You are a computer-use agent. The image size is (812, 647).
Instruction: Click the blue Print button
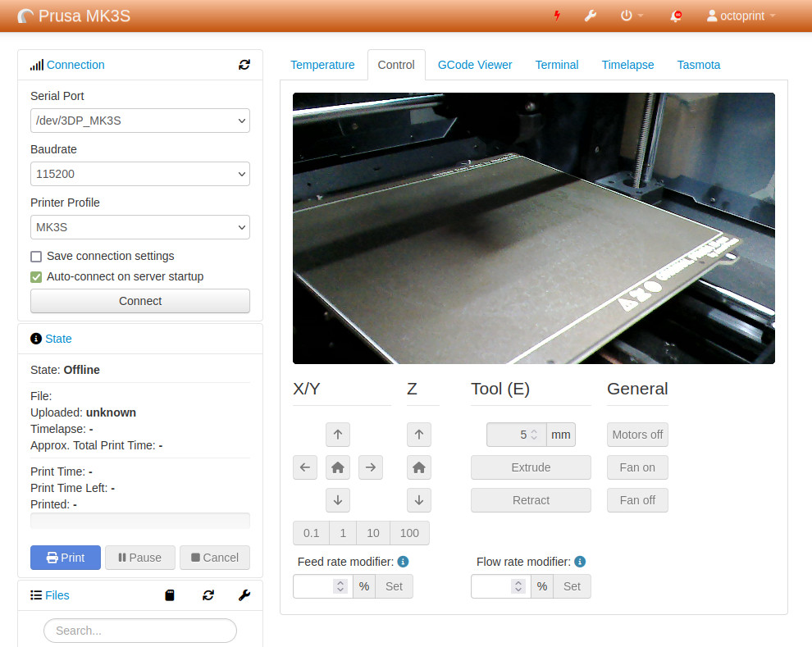pyautogui.click(x=66, y=558)
